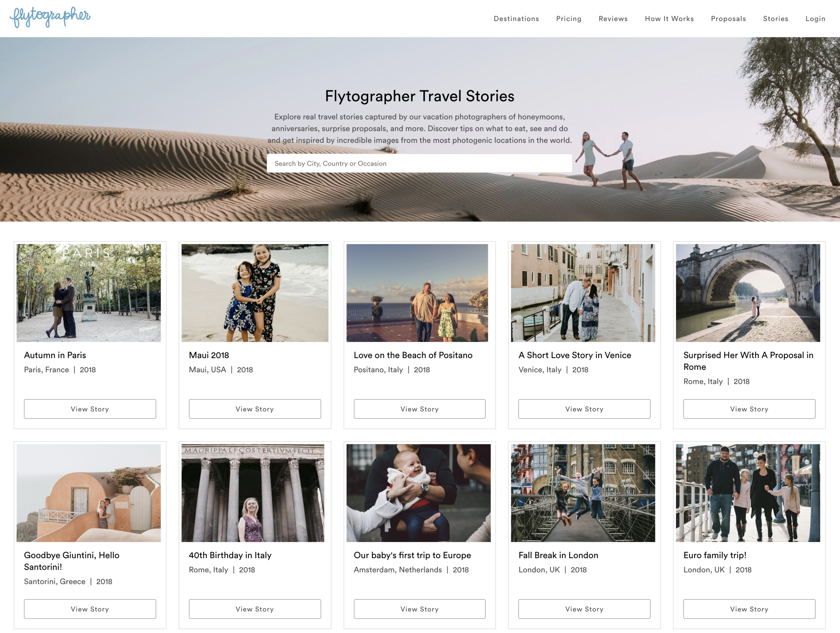View Story for Maui 2018

click(255, 409)
